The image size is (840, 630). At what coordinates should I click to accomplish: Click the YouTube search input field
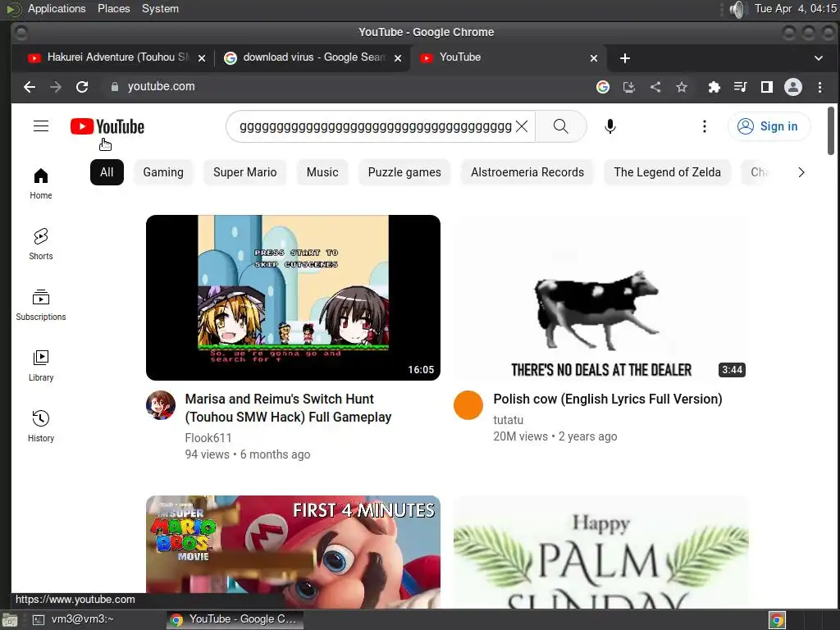pos(375,126)
